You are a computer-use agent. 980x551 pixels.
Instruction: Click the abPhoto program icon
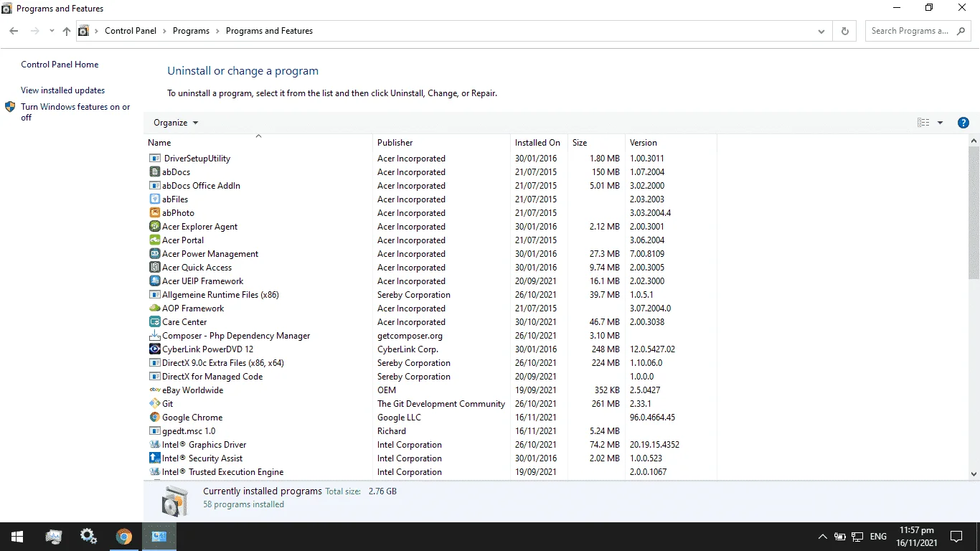click(x=154, y=213)
